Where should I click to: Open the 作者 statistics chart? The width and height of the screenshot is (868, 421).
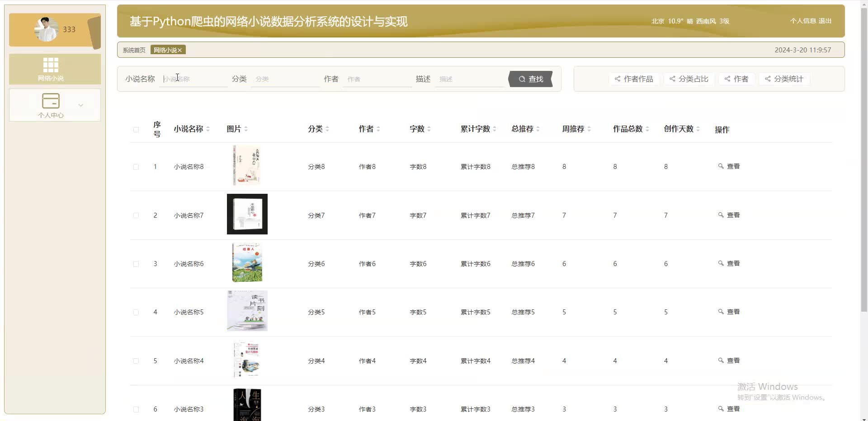pos(736,79)
